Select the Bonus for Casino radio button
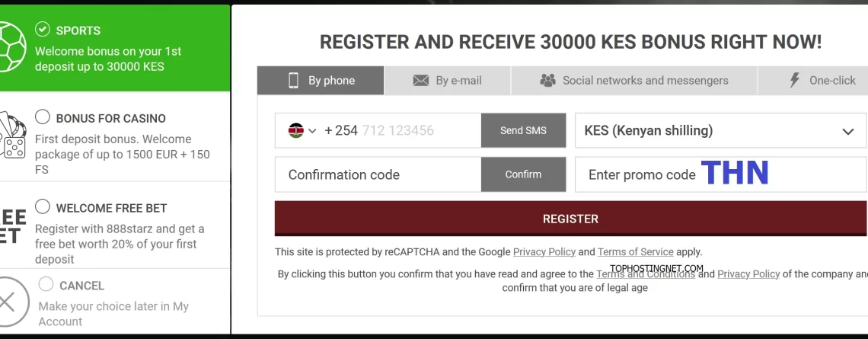868x339 pixels. pos(43,117)
